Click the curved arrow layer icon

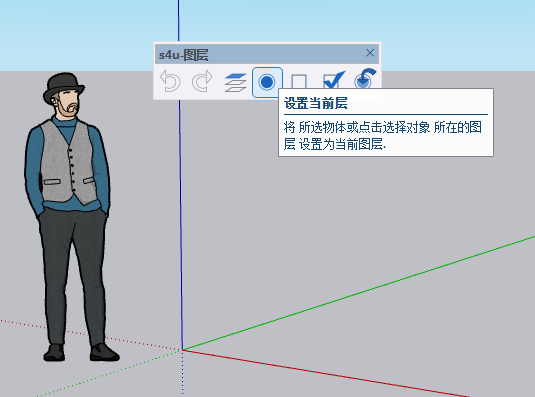pyautogui.click(x=365, y=78)
